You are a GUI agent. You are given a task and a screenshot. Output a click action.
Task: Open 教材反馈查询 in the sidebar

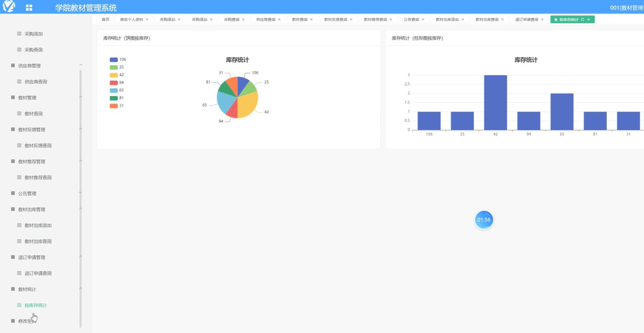pyautogui.click(x=38, y=145)
